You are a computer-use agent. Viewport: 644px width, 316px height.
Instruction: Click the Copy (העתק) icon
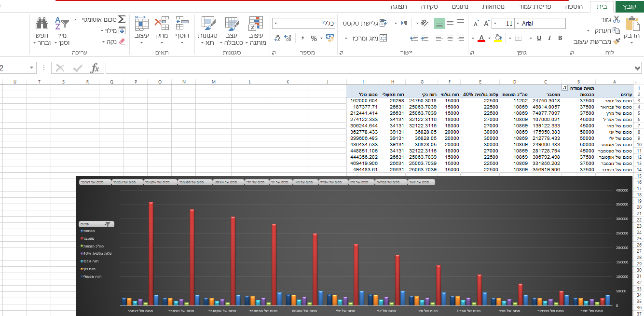click(617, 30)
